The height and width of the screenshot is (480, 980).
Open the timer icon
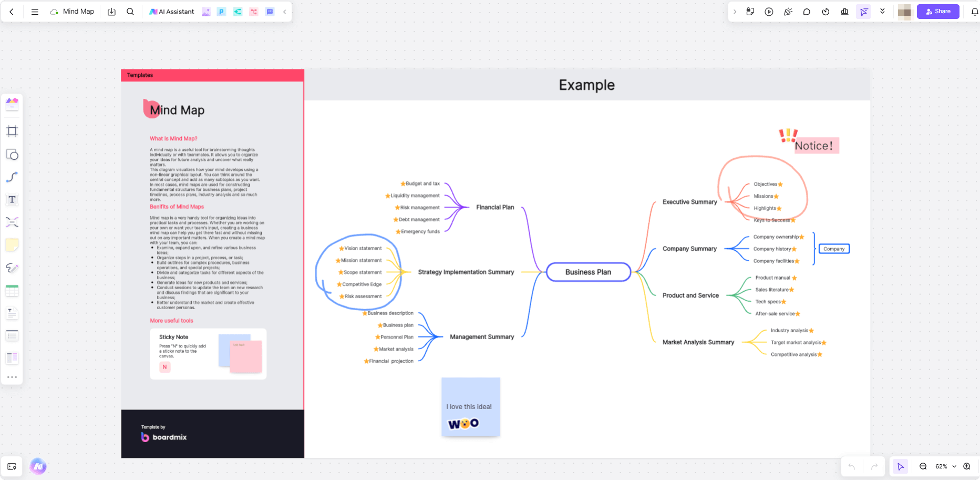(x=826, y=12)
